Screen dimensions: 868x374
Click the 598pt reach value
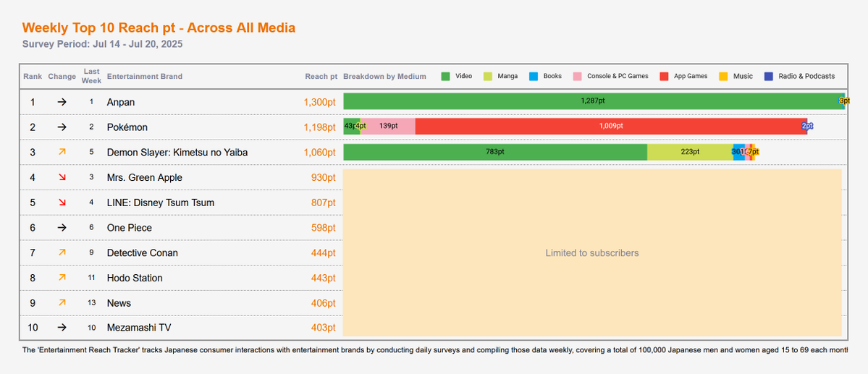324,227
